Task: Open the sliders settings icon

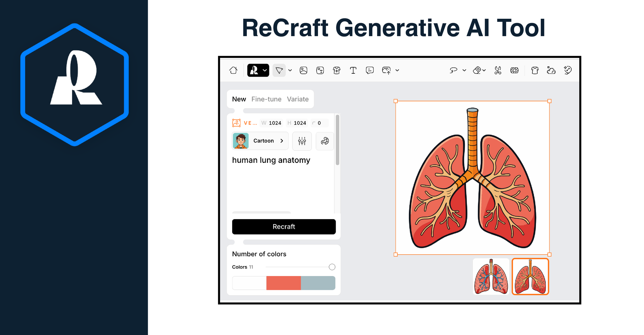Action: 302,141
